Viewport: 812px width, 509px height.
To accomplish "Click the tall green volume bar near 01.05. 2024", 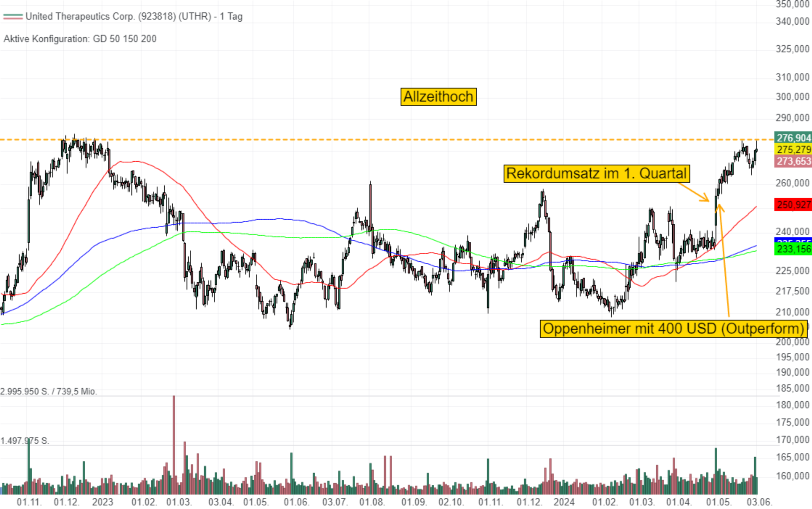I will 716,471.
